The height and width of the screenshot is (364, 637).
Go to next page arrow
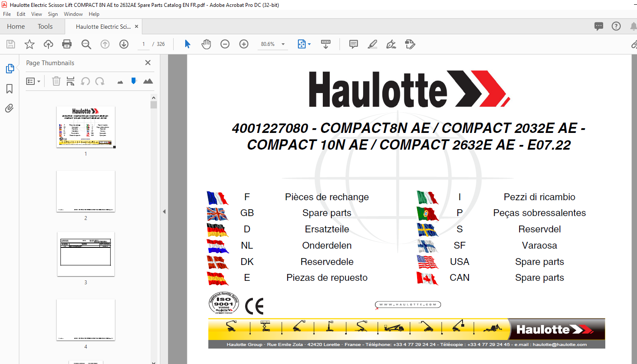[124, 44]
